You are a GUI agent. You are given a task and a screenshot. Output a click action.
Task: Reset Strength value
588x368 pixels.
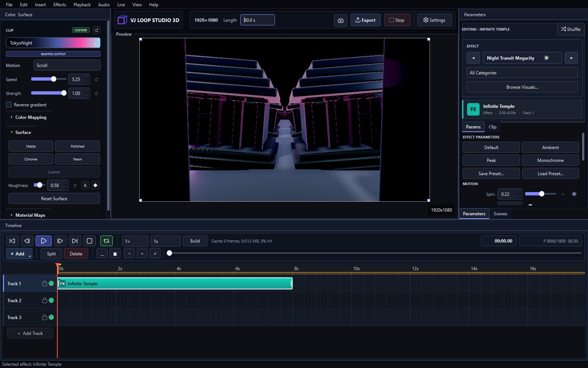tap(96, 93)
